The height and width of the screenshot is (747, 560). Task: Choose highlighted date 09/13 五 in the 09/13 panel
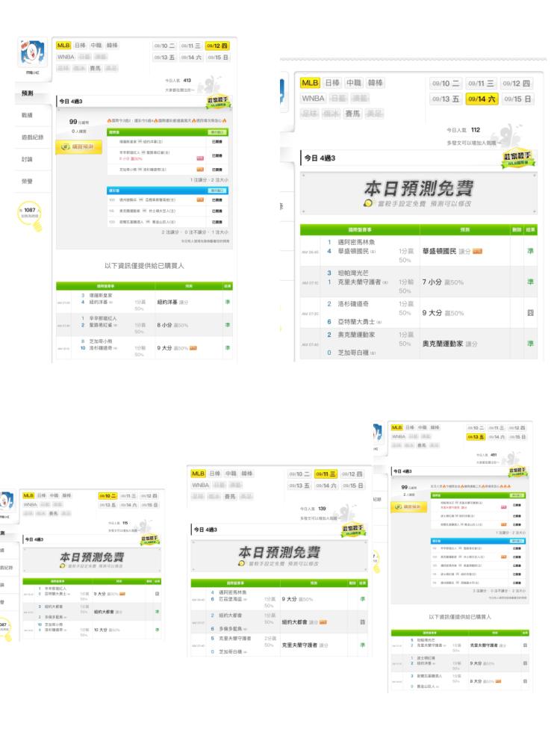[x=476, y=437]
